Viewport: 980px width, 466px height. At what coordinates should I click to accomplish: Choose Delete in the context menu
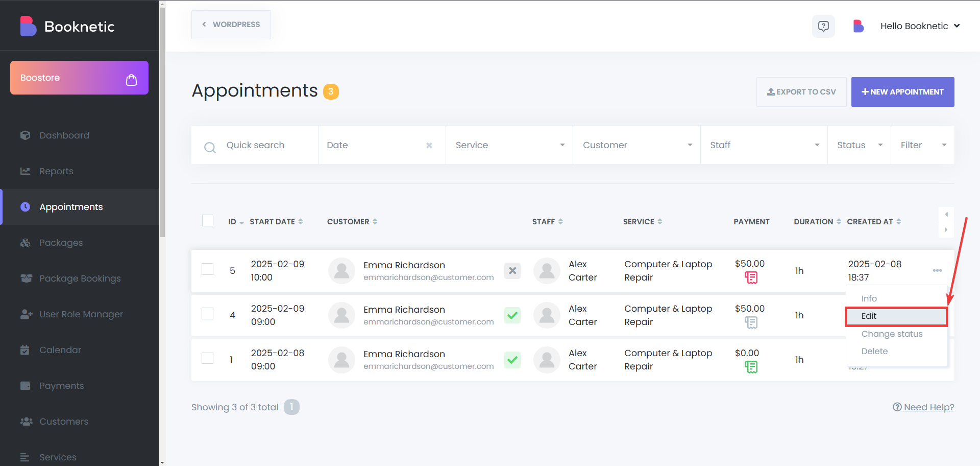pos(896,351)
